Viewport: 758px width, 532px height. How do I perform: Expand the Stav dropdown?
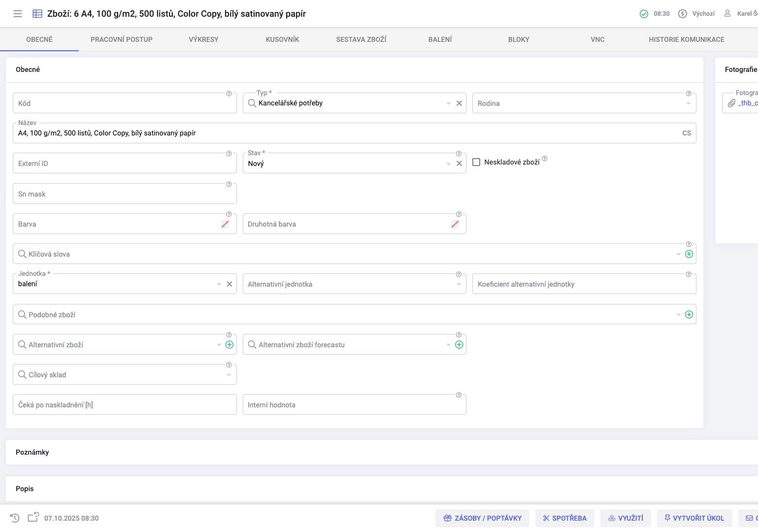tap(448, 164)
